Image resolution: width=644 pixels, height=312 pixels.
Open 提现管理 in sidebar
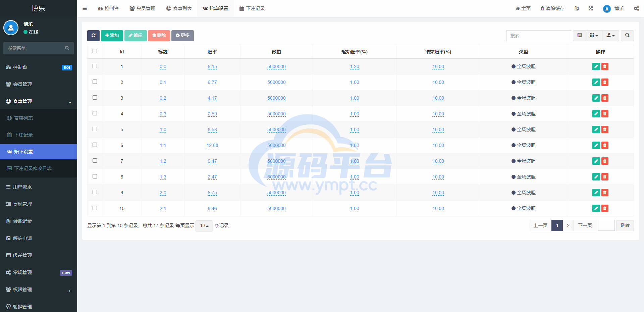pos(39,204)
